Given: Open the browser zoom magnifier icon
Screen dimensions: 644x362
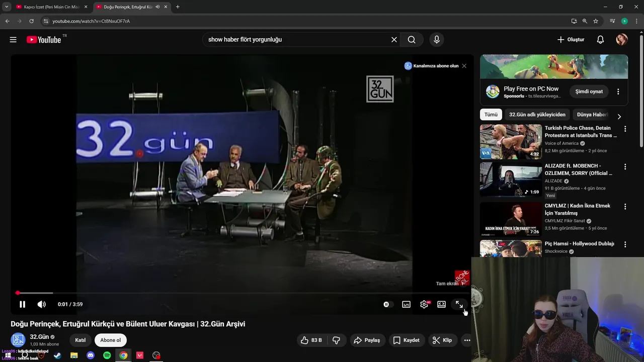Looking at the screenshot, I should click(585, 21).
